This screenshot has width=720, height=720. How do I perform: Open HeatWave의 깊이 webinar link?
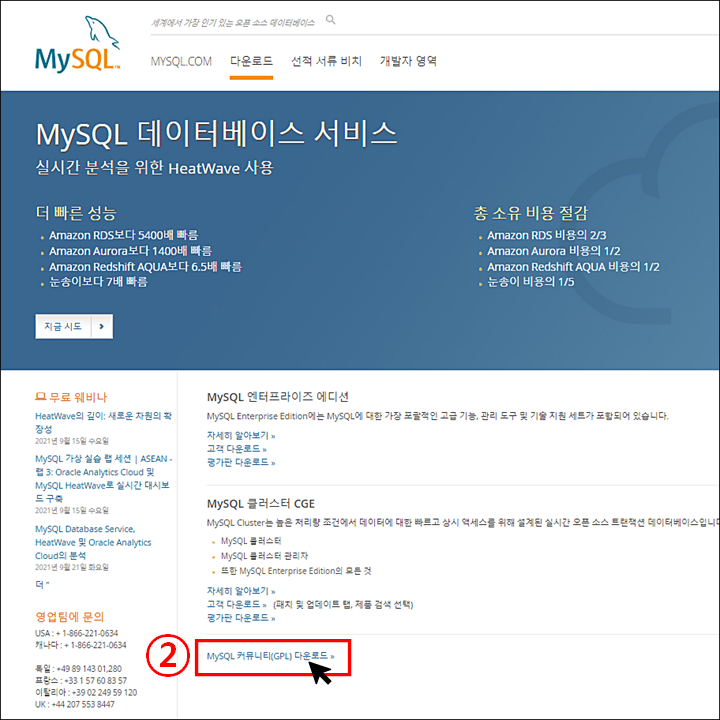[x=103, y=422]
